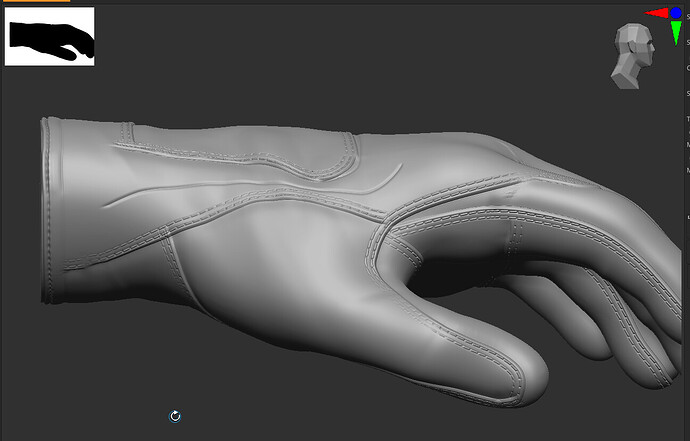Viewport: 690px width, 441px height.
Task: Click the partially visible T button on right edge
Action: point(688,119)
